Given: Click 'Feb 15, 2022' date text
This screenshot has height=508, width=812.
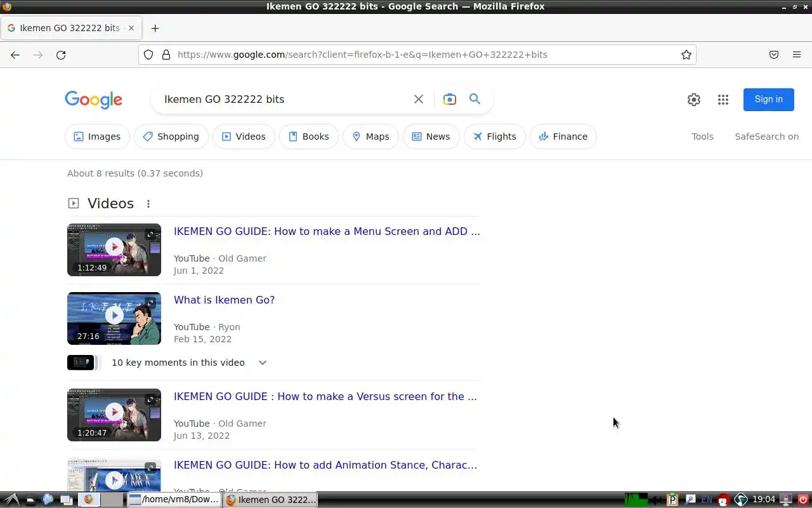Looking at the screenshot, I should pyautogui.click(x=202, y=339).
